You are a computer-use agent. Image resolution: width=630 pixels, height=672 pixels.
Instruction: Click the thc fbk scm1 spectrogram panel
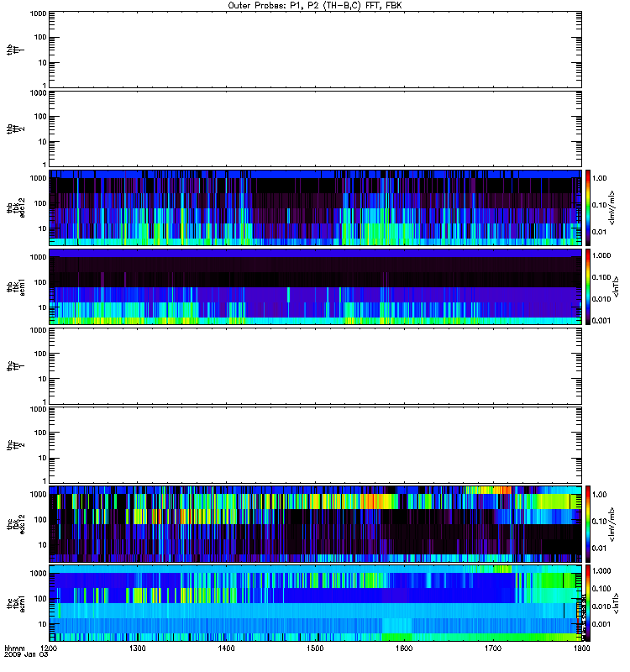pyautogui.click(x=315, y=603)
